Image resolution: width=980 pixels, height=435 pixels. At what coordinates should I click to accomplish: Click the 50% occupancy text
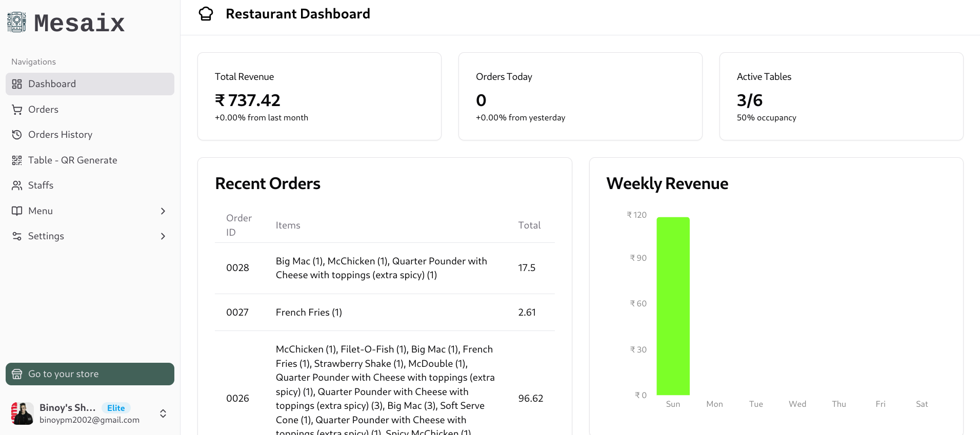[x=767, y=118]
